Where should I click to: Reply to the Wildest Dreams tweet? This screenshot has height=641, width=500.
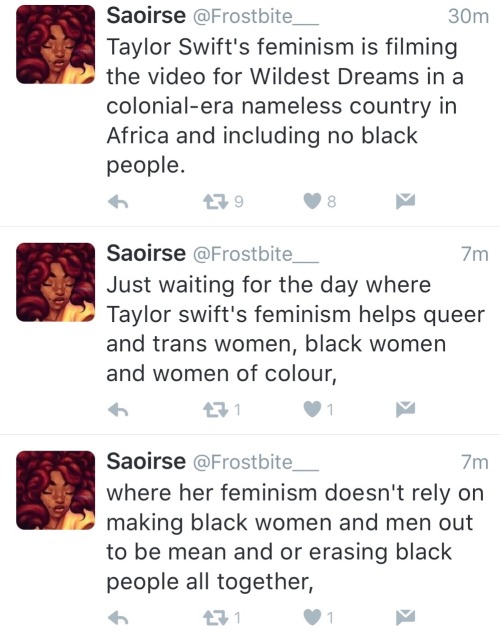(118, 201)
